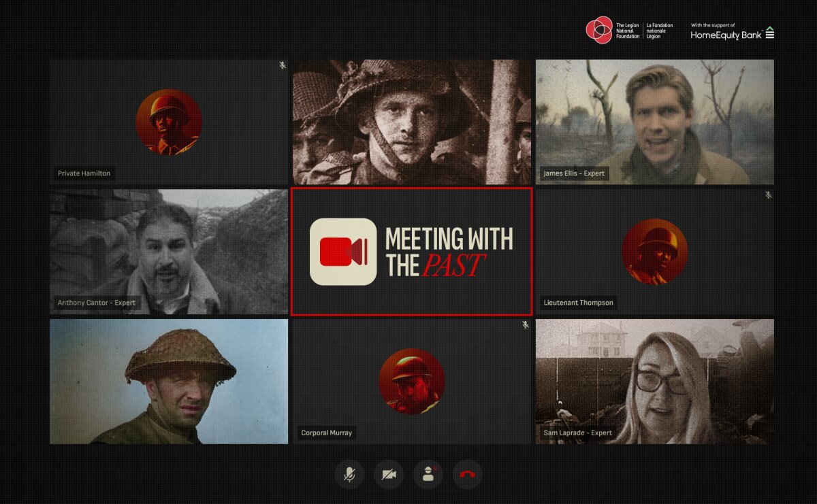Image resolution: width=817 pixels, height=504 pixels.
Task: Click muted mic indicator on Corporal Murray's tile
Action: 525,325
